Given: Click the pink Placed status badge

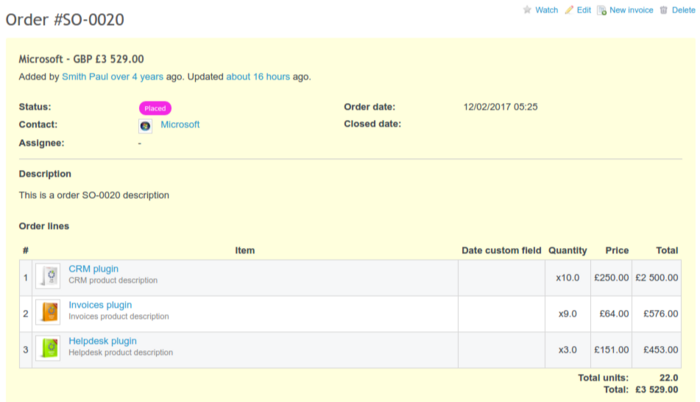Looking at the screenshot, I should 155,108.
